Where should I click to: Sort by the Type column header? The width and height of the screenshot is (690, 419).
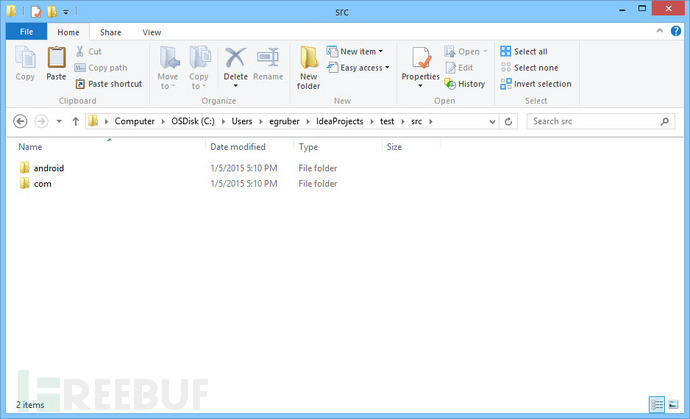(x=338, y=147)
